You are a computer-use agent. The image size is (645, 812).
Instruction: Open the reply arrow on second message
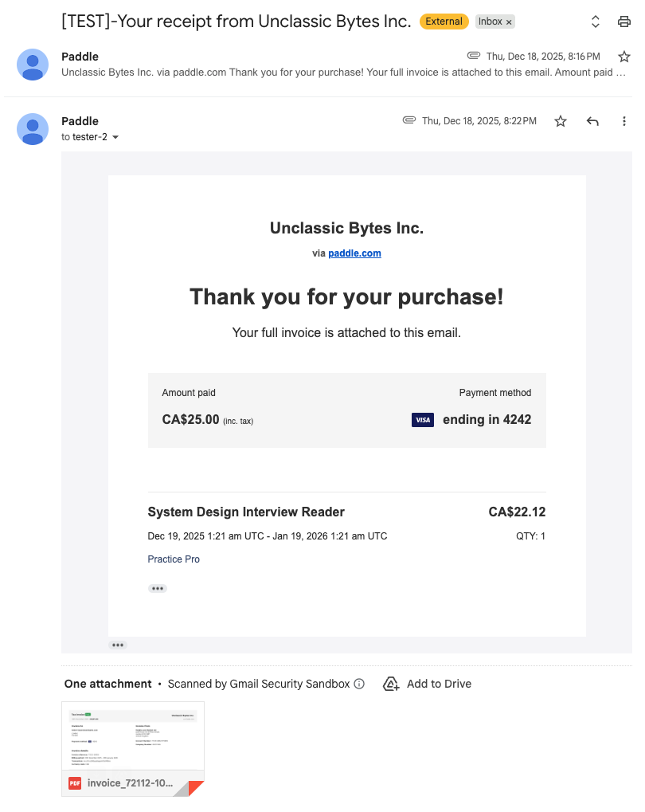[592, 120]
